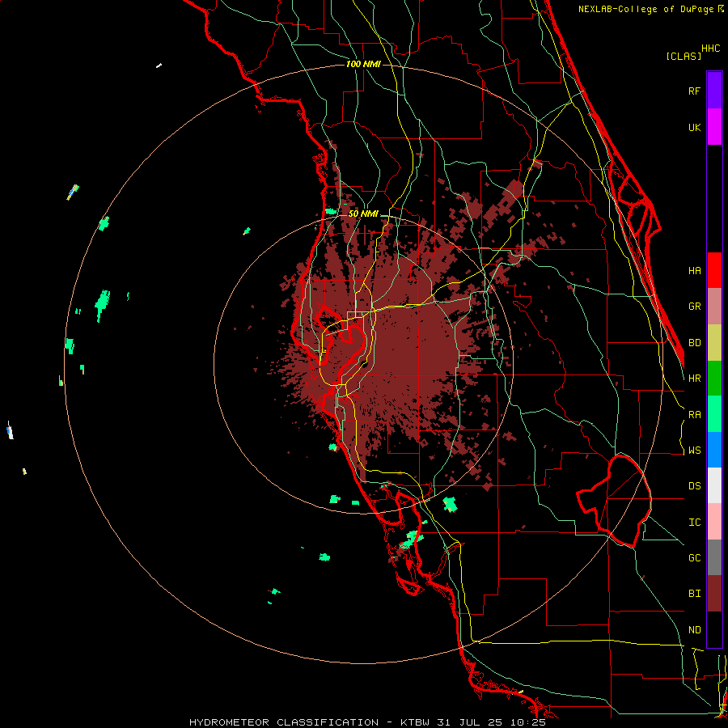Click the 50 NMI range ring label
Image resolution: width=728 pixels, height=728 pixels.
(363, 214)
